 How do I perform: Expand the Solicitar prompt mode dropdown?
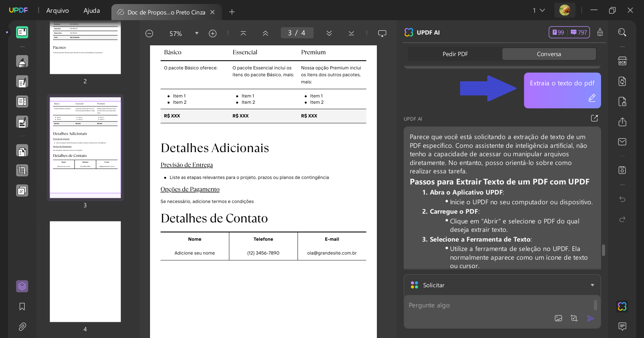(x=592, y=285)
